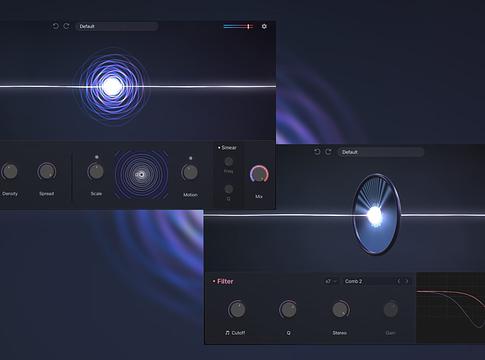485x360 pixels.
Task: Click undo arrow in lower plugin header
Action: pos(317,152)
